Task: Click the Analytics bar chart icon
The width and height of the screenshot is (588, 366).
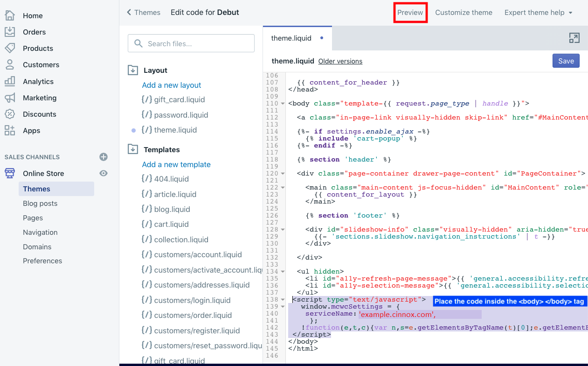Action: (10, 81)
